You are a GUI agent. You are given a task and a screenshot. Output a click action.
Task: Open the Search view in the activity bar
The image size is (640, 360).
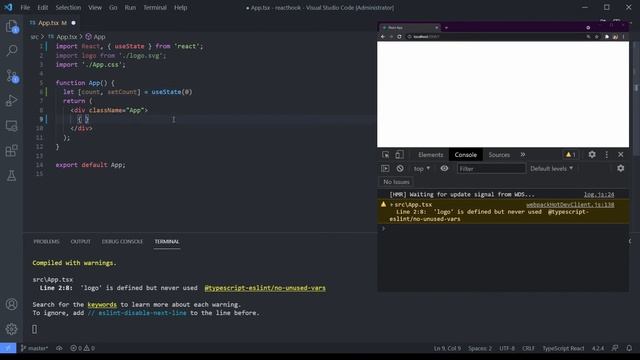(x=12, y=51)
